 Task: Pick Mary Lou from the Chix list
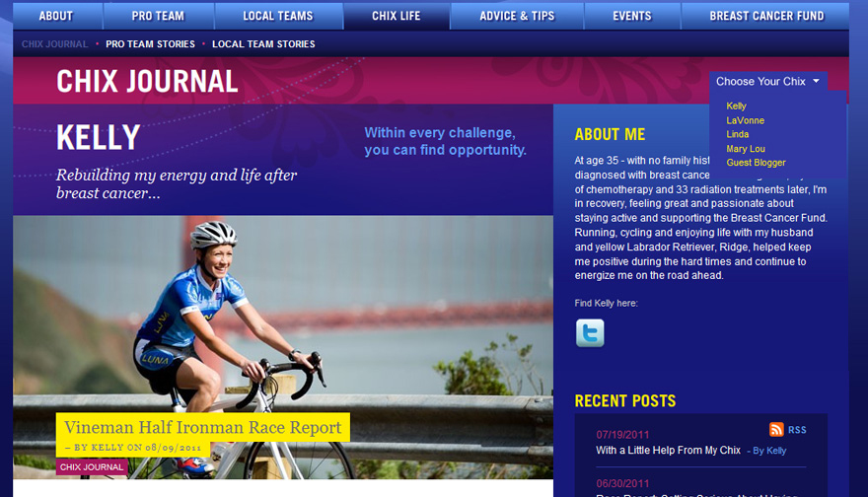click(745, 148)
